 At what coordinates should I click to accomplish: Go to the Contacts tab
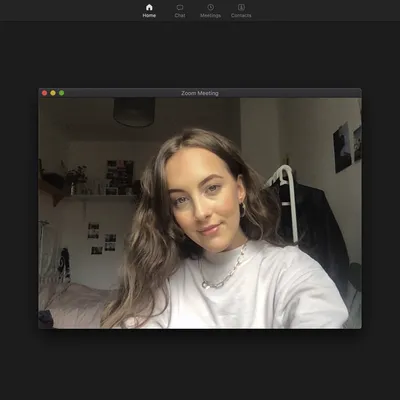[x=241, y=11]
